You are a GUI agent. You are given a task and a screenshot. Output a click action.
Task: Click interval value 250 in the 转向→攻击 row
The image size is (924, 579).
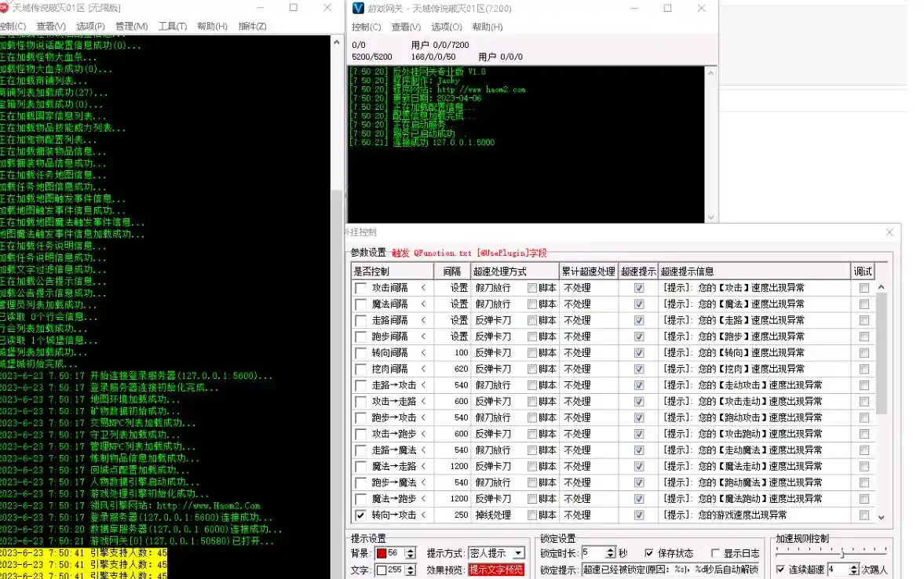(461, 515)
